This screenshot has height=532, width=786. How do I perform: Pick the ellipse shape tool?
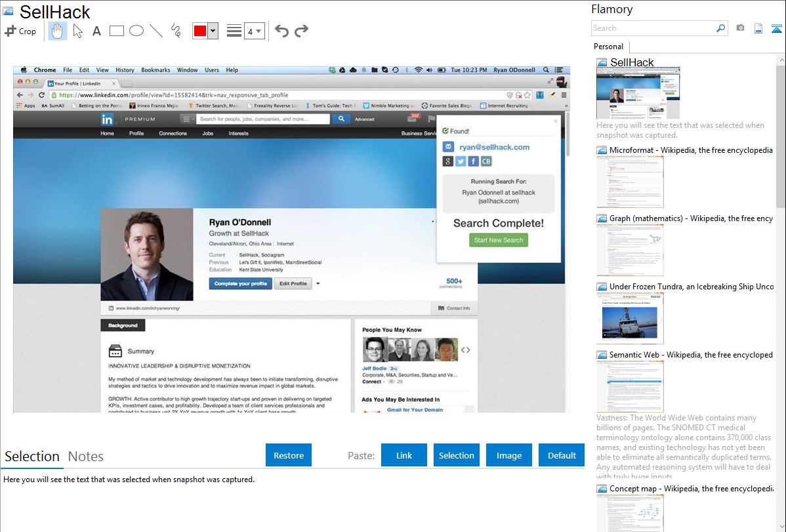pyautogui.click(x=136, y=31)
